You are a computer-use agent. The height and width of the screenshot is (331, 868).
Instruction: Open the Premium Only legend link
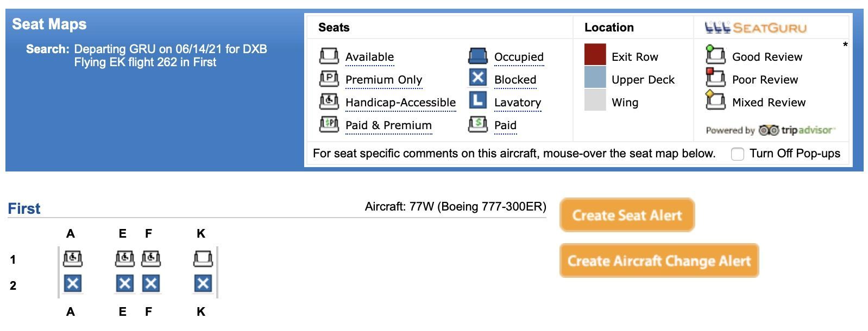(x=383, y=80)
